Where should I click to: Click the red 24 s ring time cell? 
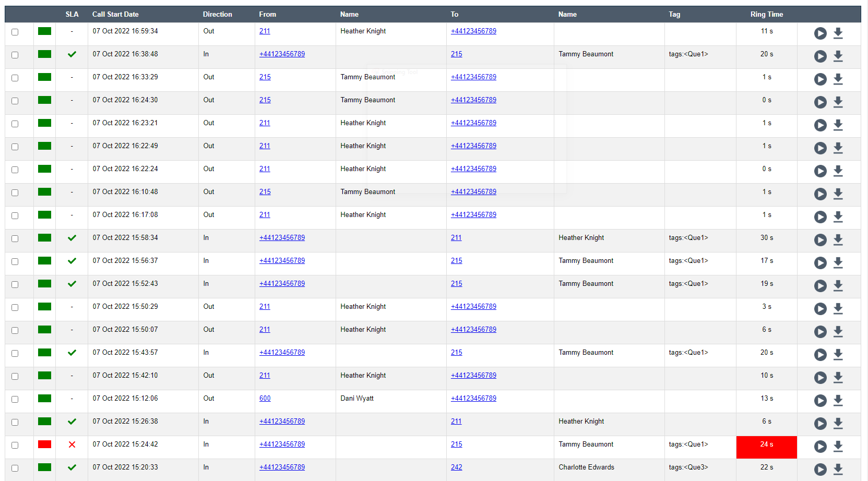767,447
